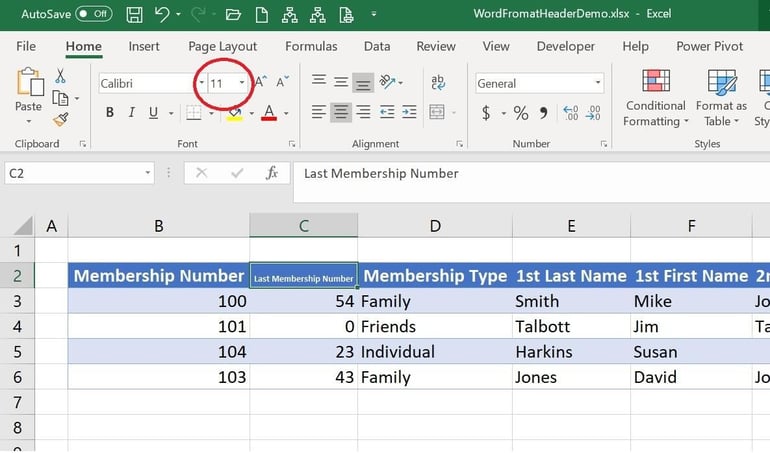
Task: Open the font size dropdown
Action: [x=242, y=84]
